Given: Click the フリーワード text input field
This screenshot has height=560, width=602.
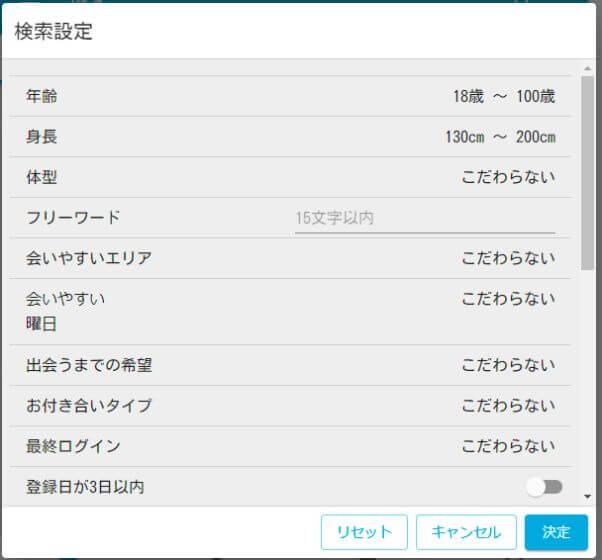Looking at the screenshot, I should point(424,217).
